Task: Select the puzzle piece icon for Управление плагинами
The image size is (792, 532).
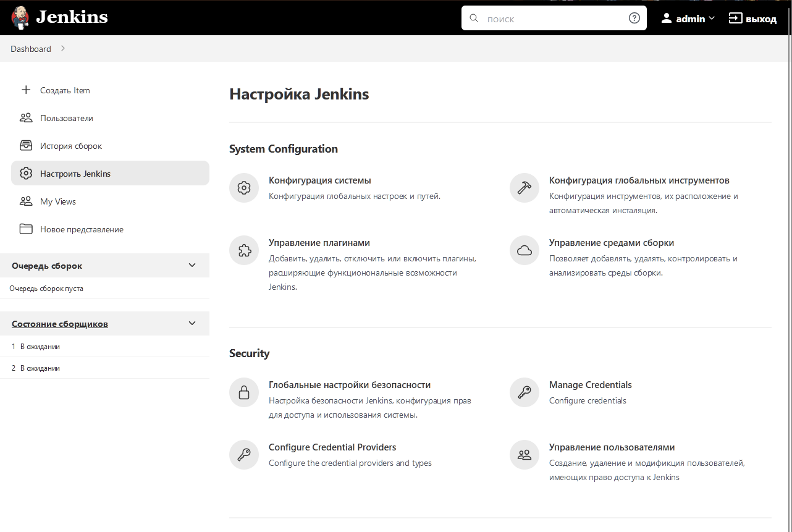Action: 243,250
